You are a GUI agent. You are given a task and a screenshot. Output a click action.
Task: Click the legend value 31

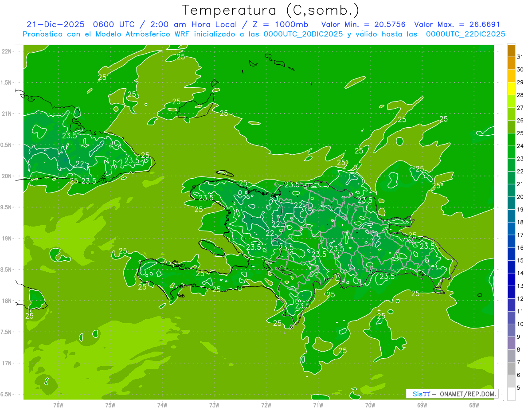[x=520, y=57]
